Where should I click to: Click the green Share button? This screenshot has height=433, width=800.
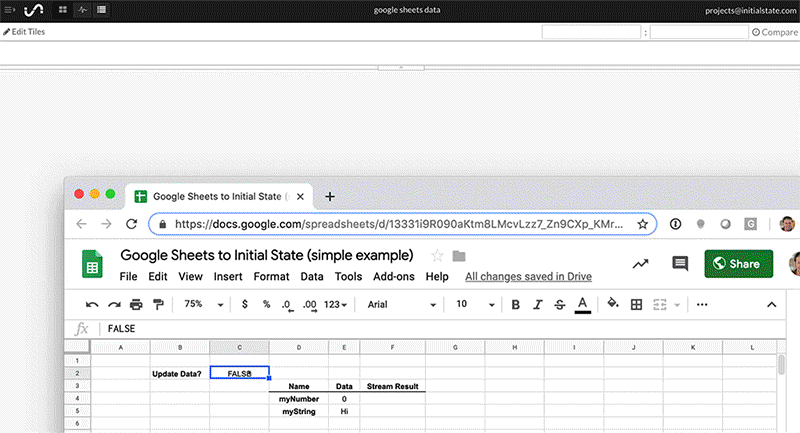[x=739, y=264]
